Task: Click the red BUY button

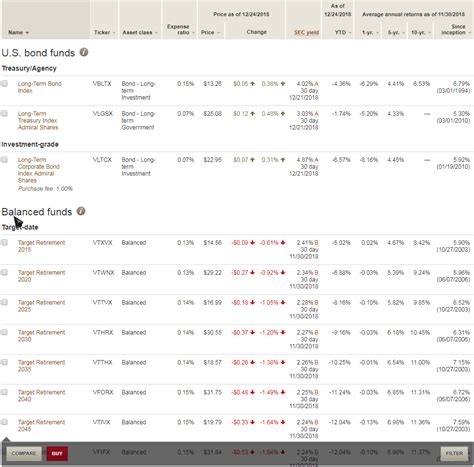Action: tap(57, 453)
